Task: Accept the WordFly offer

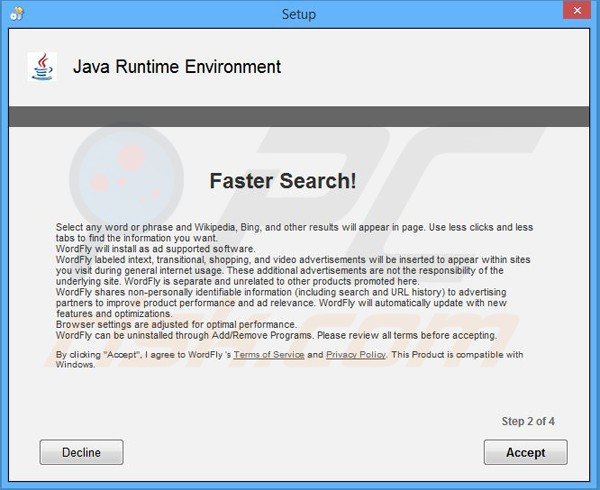Action: (x=525, y=452)
